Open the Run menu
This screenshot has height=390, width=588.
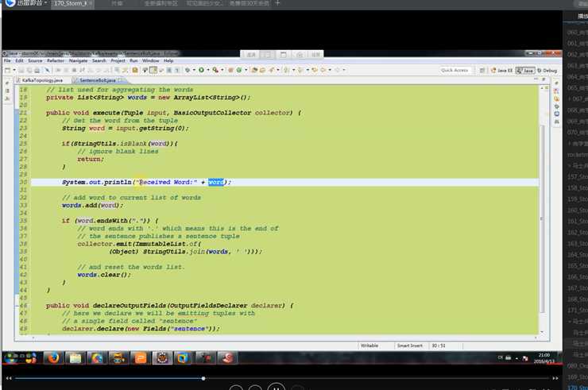[x=133, y=60]
